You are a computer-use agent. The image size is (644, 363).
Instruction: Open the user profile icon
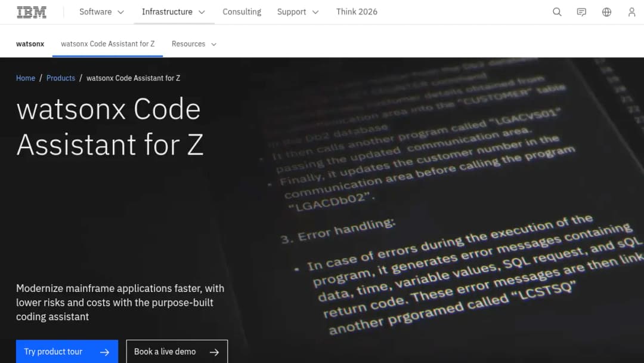point(631,12)
